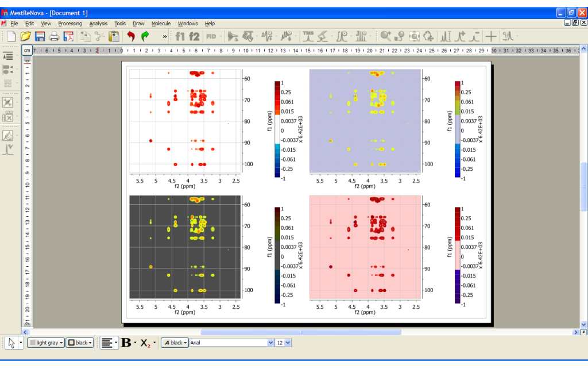Open the Processing menu
The height and width of the screenshot is (368, 588).
tap(69, 24)
